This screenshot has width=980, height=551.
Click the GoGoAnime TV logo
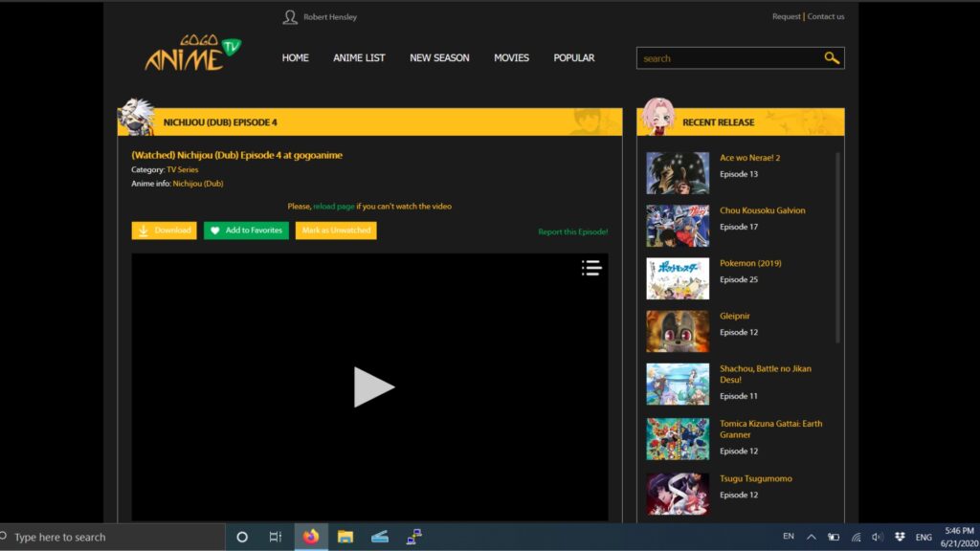(x=192, y=54)
